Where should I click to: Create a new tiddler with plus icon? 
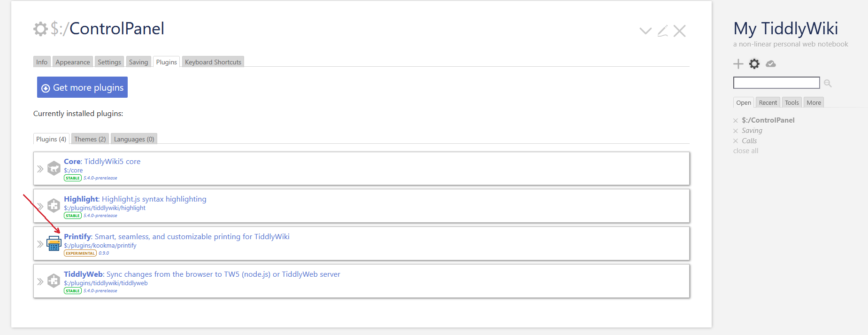(x=738, y=64)
